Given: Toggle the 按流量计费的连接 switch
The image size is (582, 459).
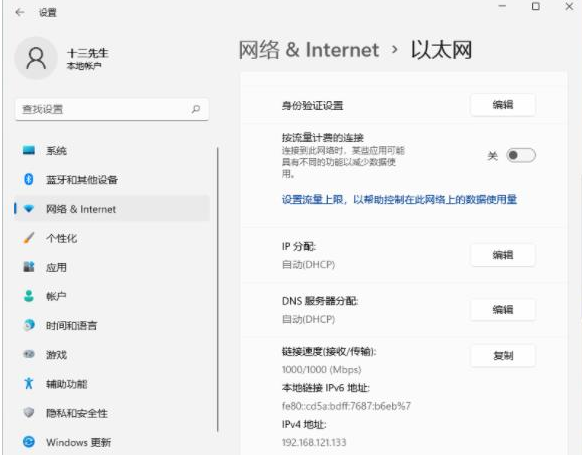Looking at the screenshot, I should 521,155.
